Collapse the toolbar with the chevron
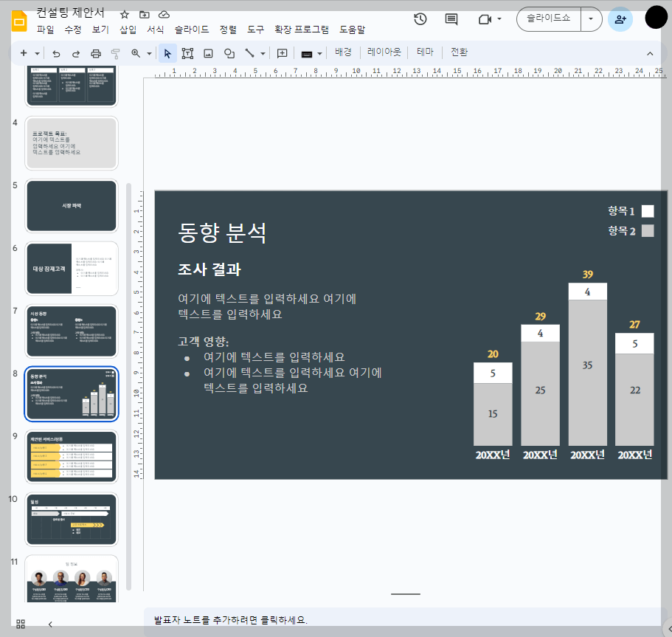Image resolution: width=672 pixels, height=637 pixels. coord(650,52)
